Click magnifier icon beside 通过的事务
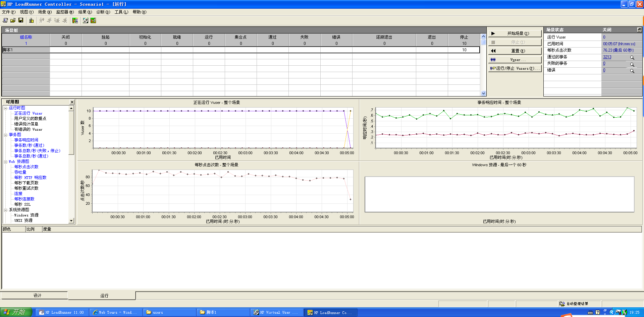Screen dimensions: 644x317 coord(632,57)
